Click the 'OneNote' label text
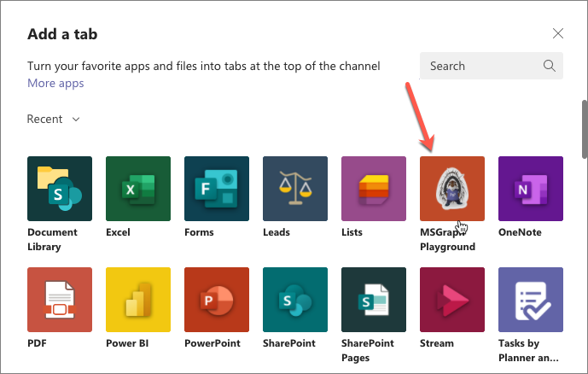588x374 pixels. pyautogui.click(x=520, y=232)
